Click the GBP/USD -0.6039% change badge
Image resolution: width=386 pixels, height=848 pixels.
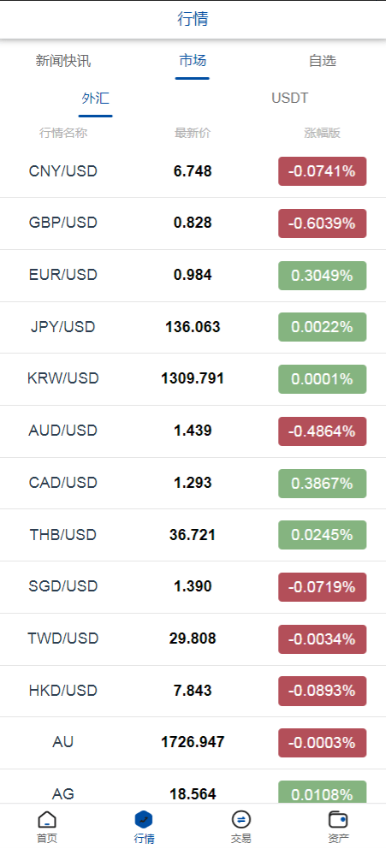point(322,223)
